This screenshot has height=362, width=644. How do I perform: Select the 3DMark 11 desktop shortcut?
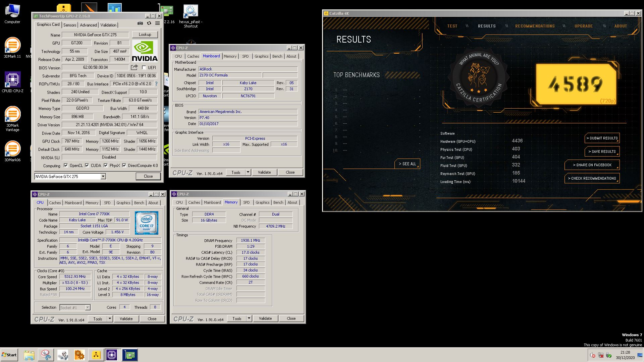pos(12,48)
